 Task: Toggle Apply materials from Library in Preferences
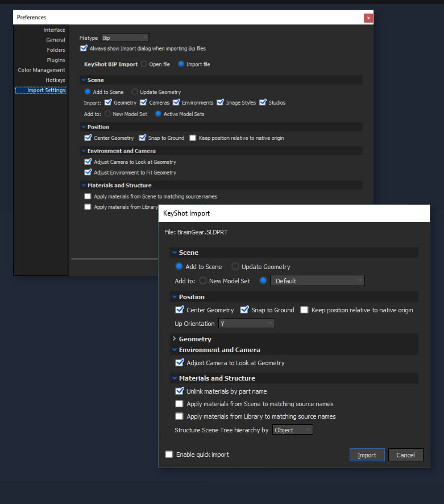[88, 206]
